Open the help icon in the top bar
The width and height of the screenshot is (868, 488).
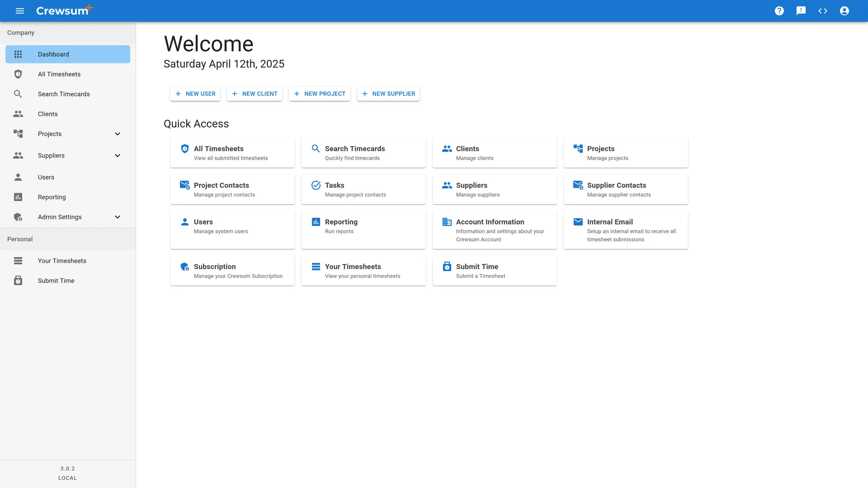(x=779, y=11)
